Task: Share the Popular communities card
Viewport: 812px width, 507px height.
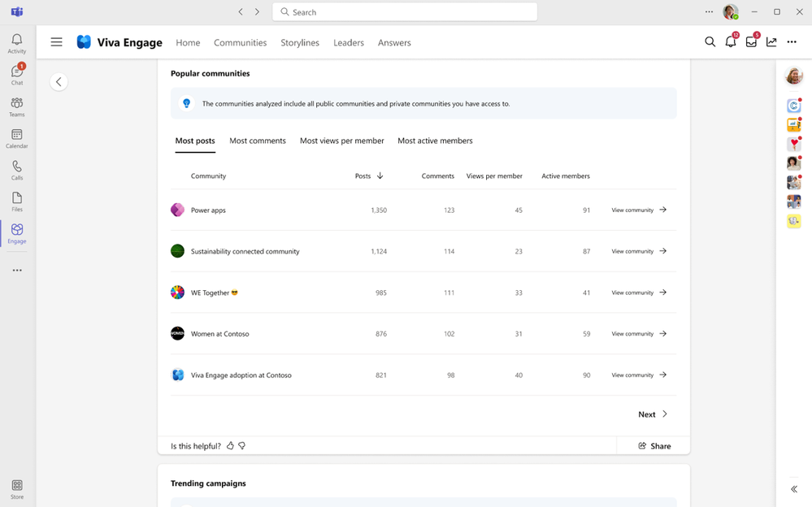Action: [x=654, y=446]
